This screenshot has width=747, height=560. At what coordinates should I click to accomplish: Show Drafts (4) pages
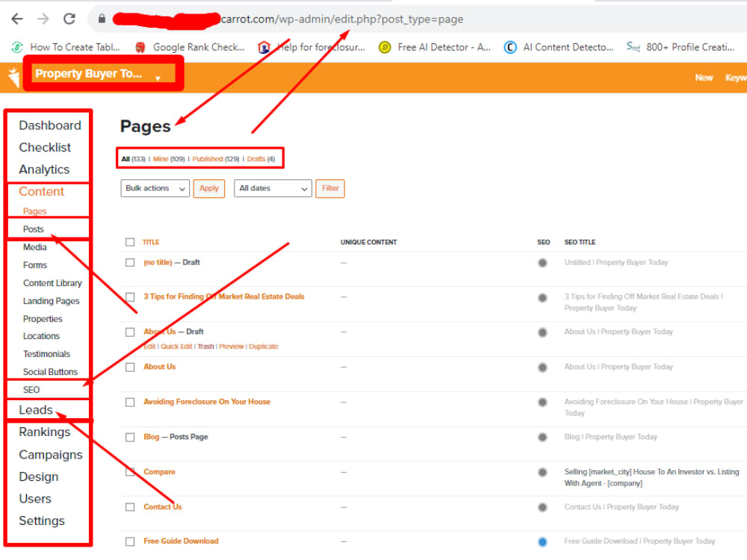261,159
